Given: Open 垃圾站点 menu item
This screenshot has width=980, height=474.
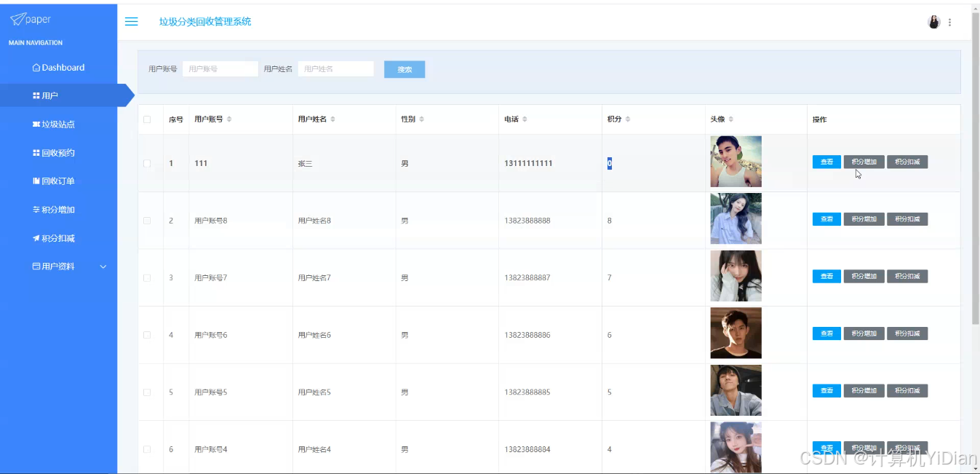Looking at the screenshot, I should point(58,125).
